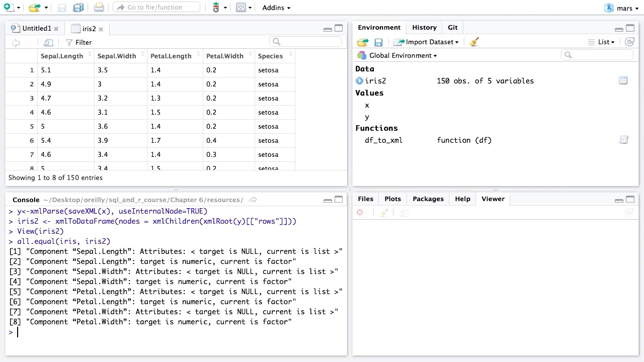Click the console input prompt line
The image size is (644, 362).
tap(176, 332)
